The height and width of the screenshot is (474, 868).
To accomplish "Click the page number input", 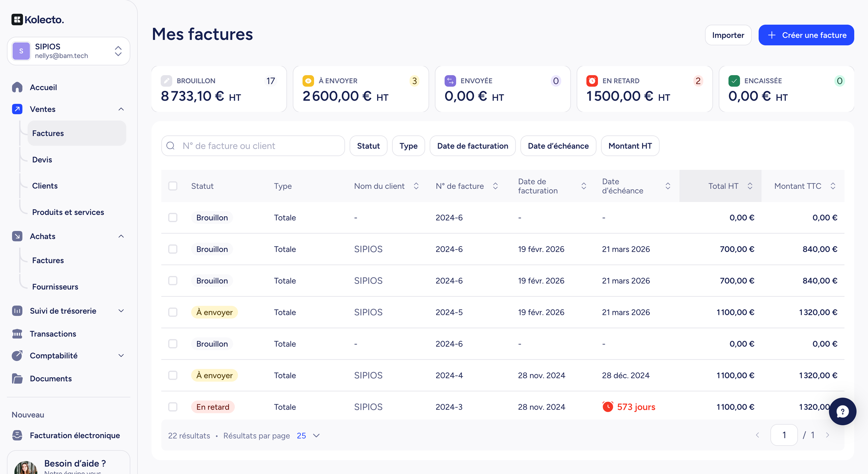I will [x=784, y=435].
